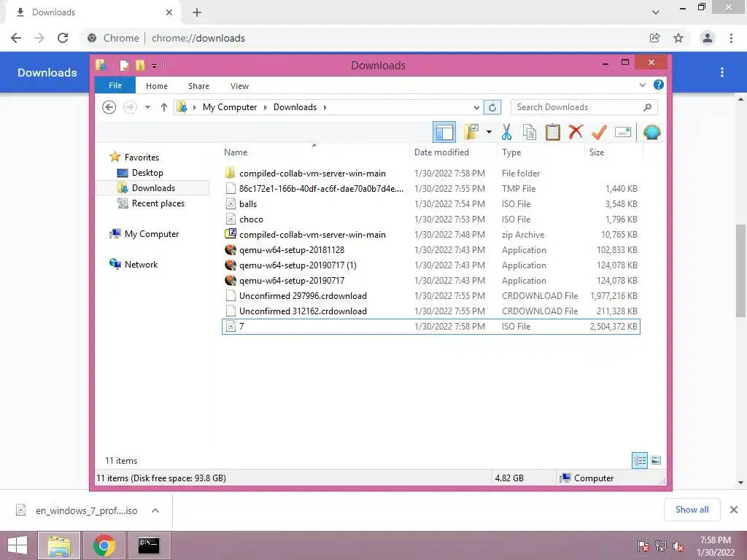747x560 pixels.
Task: Open the recent locations dropdown arrow
Action: (x=147, y=107)
